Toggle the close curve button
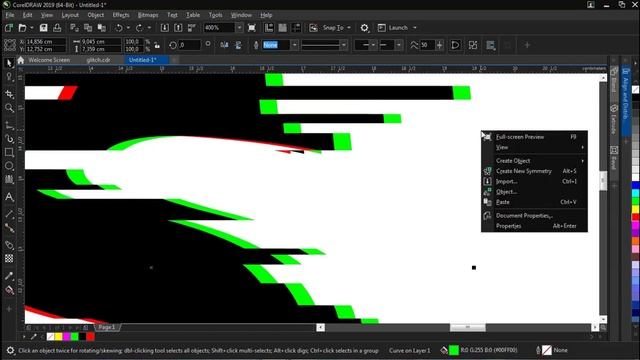 click(455, 45)
